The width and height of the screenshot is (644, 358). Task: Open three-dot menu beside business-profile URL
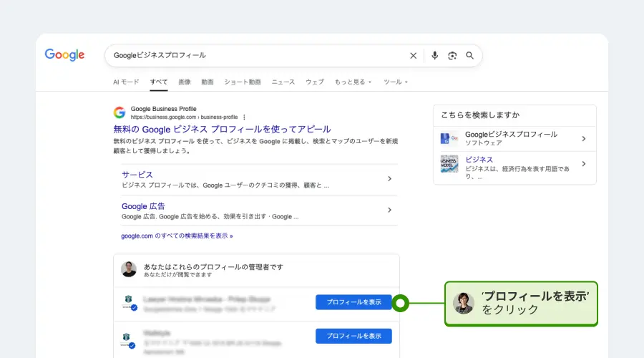coord(245,117)
